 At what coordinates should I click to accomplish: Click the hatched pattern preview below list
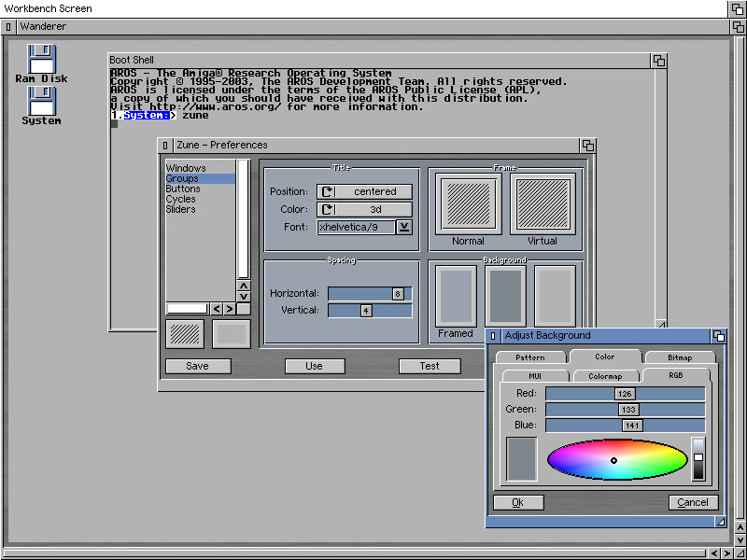click(185, 334)
